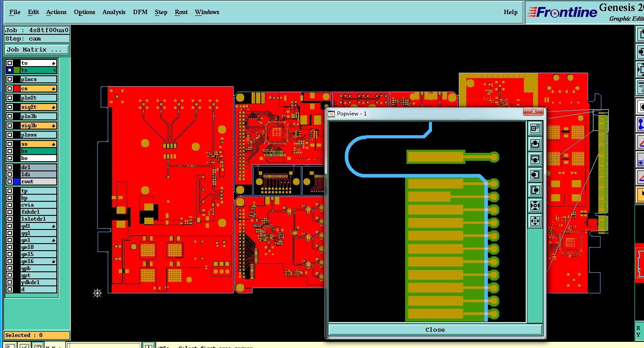This screenshot has height=348, width=644.
Task: Toggle the 'to' layer checkbox
Action: coord(10,63)
